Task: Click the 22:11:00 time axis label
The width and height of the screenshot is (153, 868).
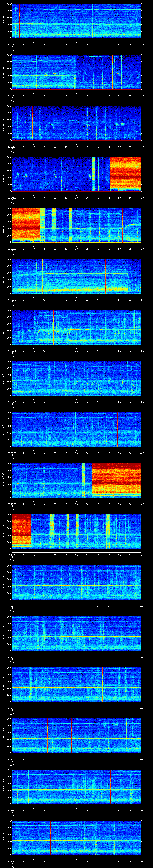Action: coord(12,555)
